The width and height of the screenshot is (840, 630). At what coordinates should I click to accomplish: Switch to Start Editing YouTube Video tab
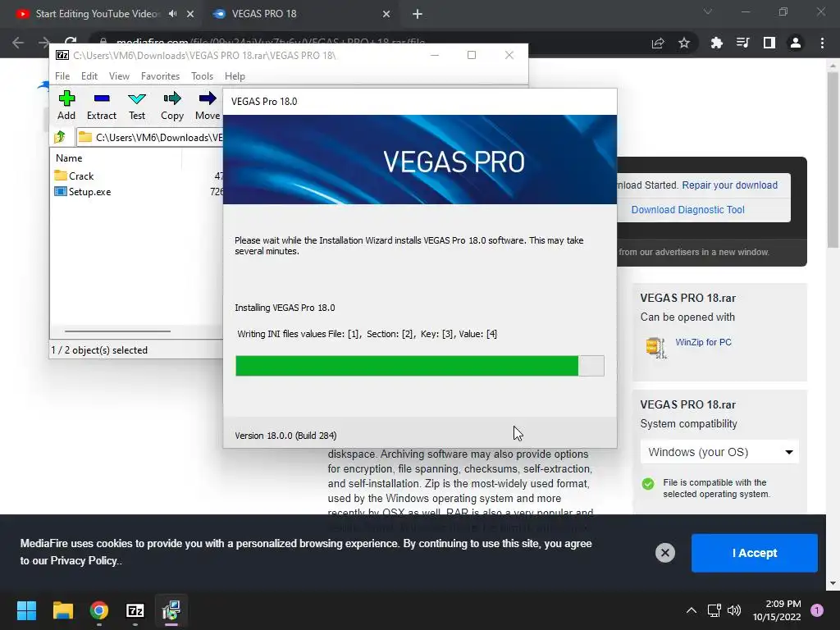tap(97, 14)
